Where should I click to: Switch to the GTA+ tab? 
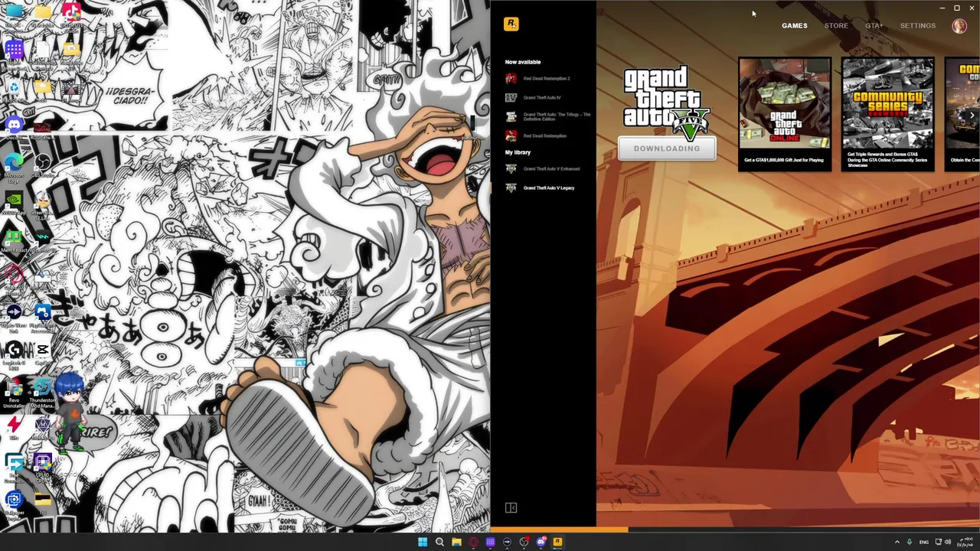[x=874, y=25]
